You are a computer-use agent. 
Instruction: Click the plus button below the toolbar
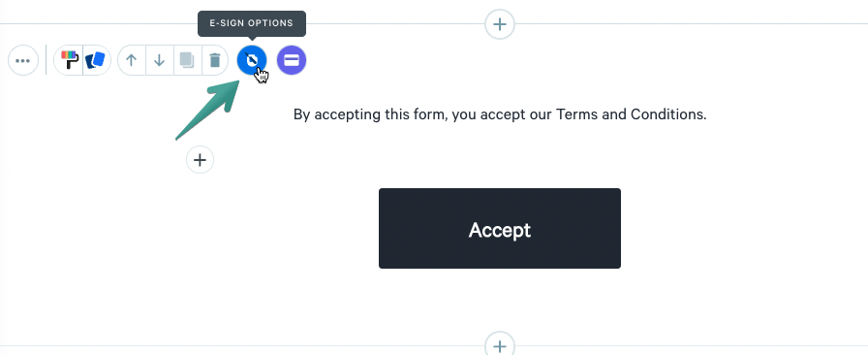coord(200,160)
